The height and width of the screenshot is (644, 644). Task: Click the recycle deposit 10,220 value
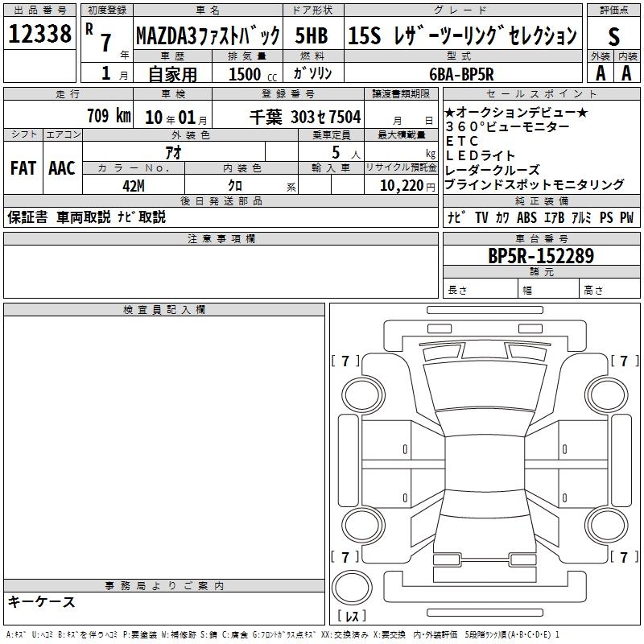click(x=399, y=185)
